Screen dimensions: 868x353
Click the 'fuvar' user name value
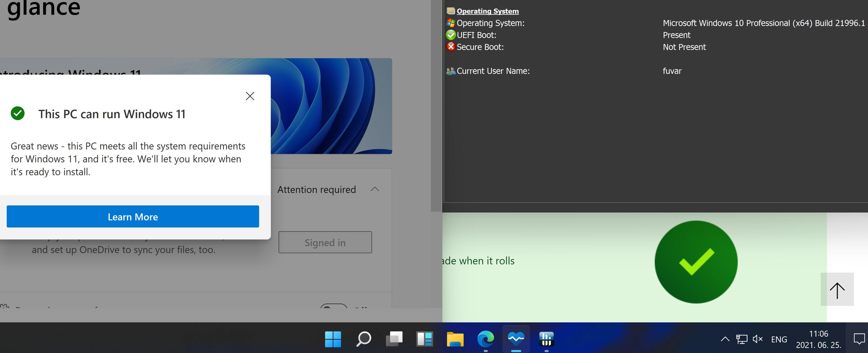coord(672,71)
